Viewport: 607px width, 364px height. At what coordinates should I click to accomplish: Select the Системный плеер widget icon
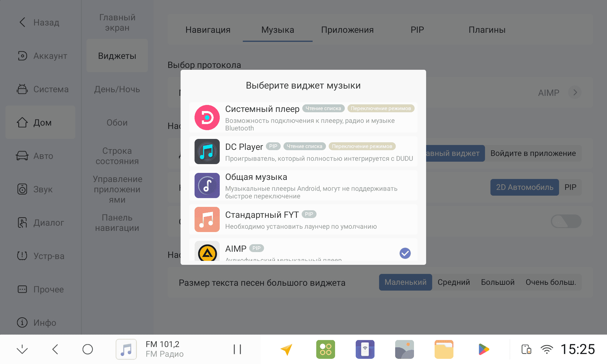pos(207,118)
